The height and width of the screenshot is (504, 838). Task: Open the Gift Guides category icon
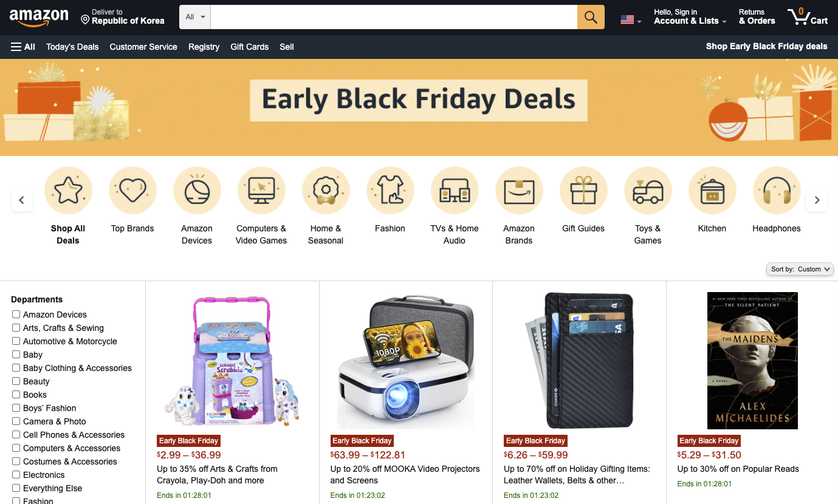pyautogui.click(x=583, y=191)
